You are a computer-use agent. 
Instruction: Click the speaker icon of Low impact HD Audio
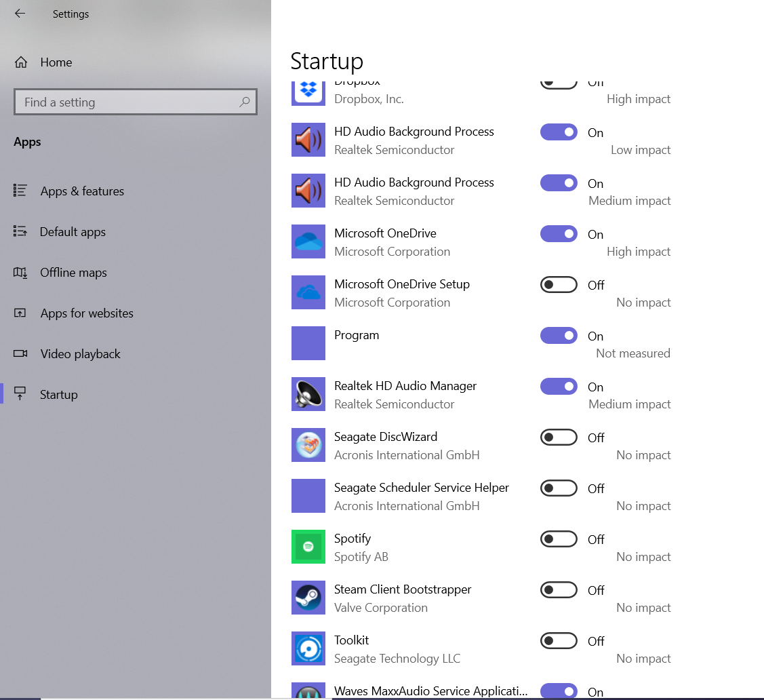[x=308, y=140]
